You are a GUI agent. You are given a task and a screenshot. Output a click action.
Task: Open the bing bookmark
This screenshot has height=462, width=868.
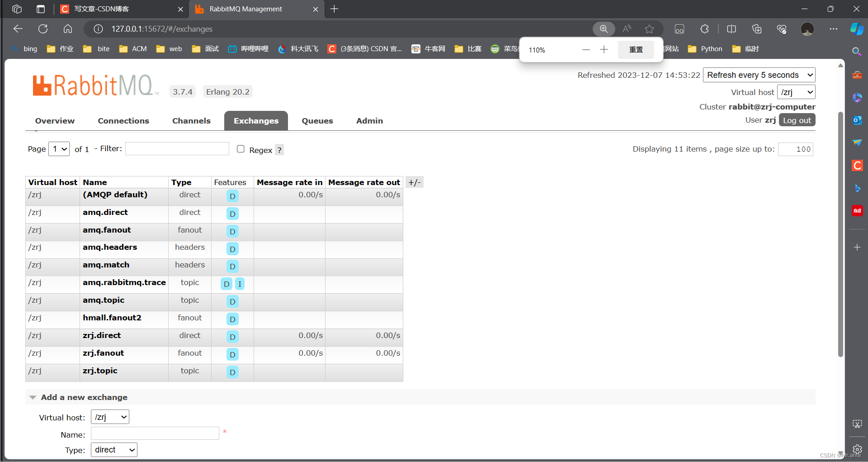coord(25,49)
